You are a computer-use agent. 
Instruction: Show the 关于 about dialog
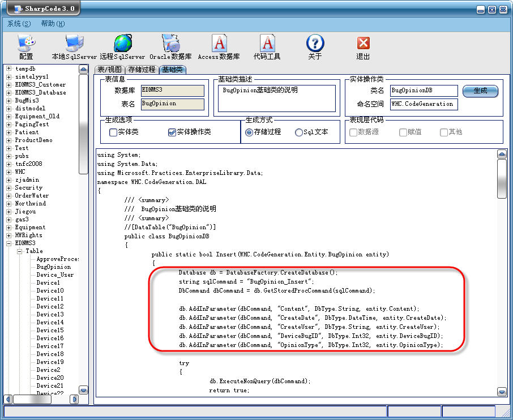(315, 47)
